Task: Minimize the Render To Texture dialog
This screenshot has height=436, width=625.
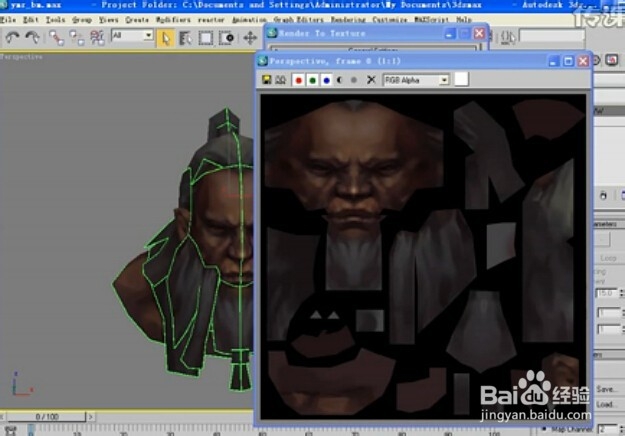Action: pyautogui.click(x=450, y=33)
